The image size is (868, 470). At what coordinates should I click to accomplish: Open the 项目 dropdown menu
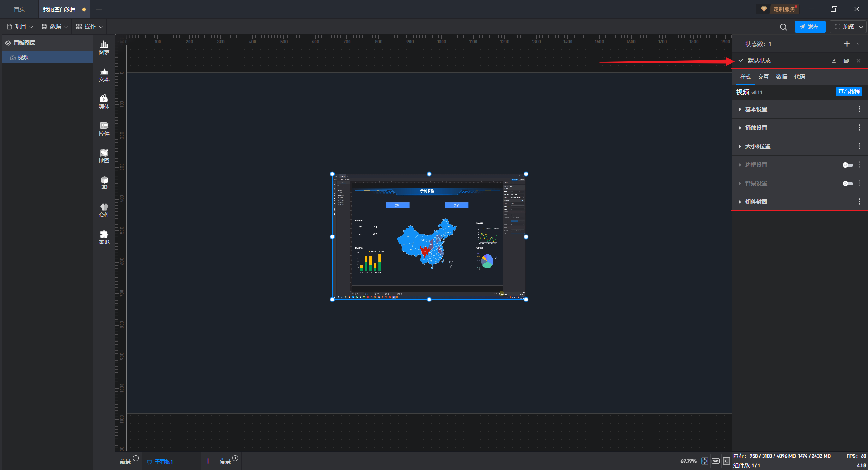click(20, 27)
